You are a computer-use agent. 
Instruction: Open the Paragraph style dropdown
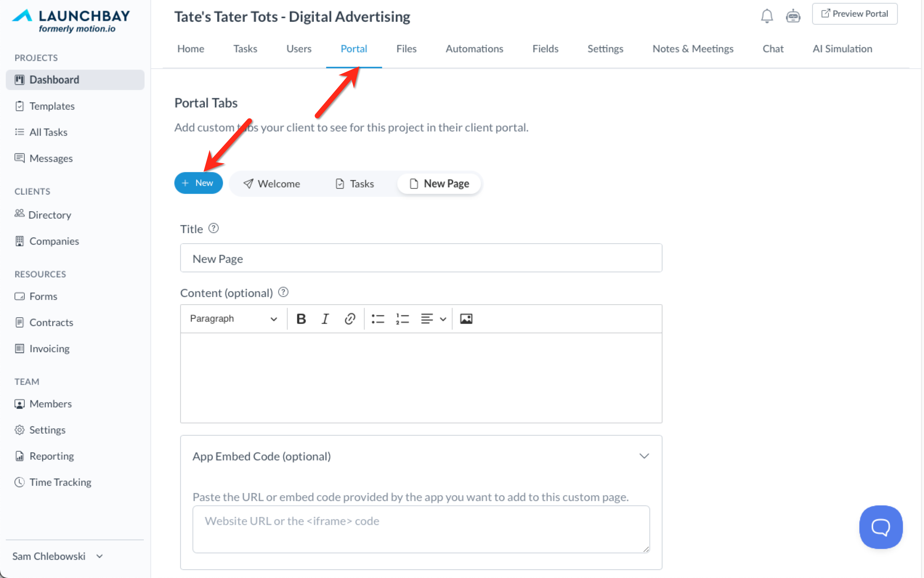233,318
